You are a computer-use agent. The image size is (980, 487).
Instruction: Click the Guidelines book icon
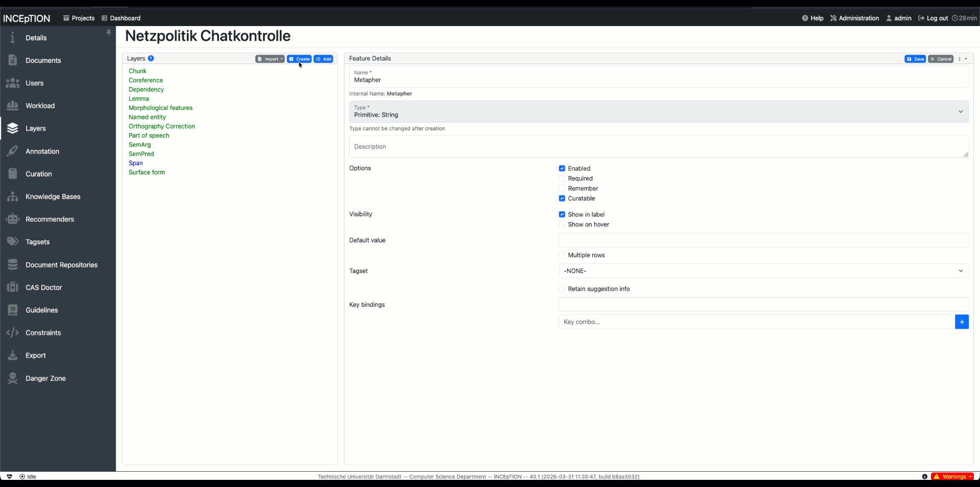click(x=13, y=310)
